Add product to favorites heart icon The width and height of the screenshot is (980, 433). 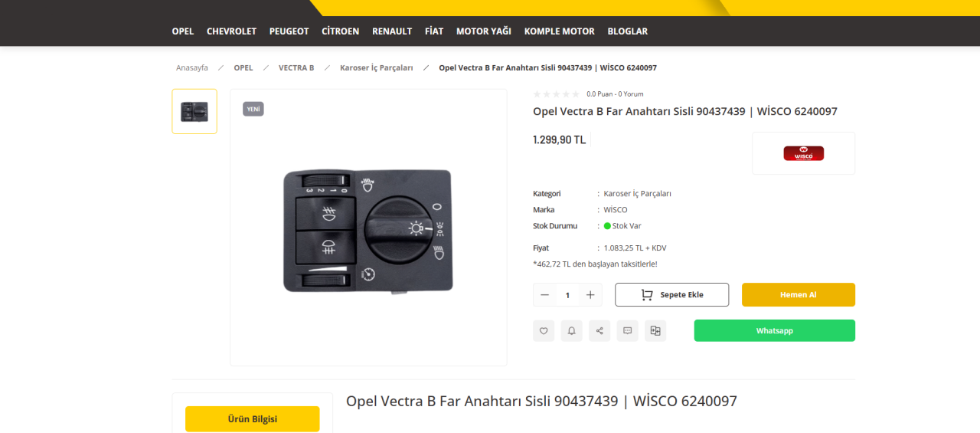[x=544, y=330]
